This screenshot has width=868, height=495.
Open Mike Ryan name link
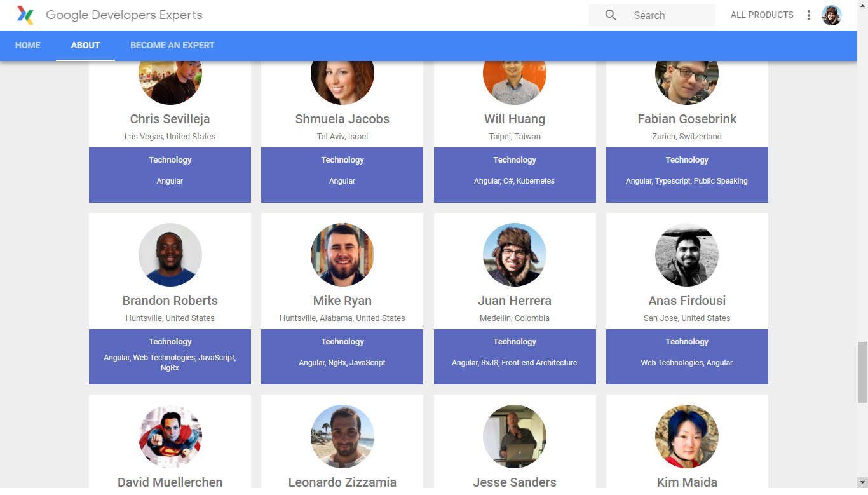tap(342, 301)
